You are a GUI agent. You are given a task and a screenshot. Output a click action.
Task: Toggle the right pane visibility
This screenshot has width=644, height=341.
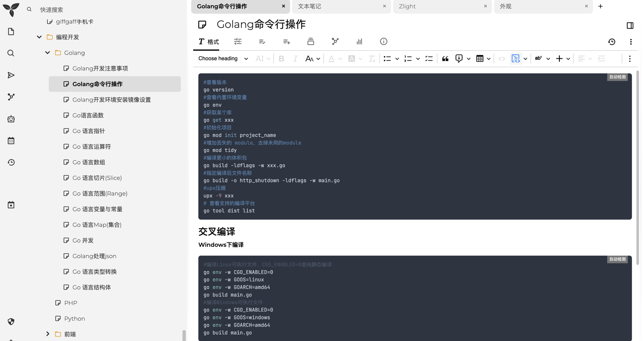[630, 26]
